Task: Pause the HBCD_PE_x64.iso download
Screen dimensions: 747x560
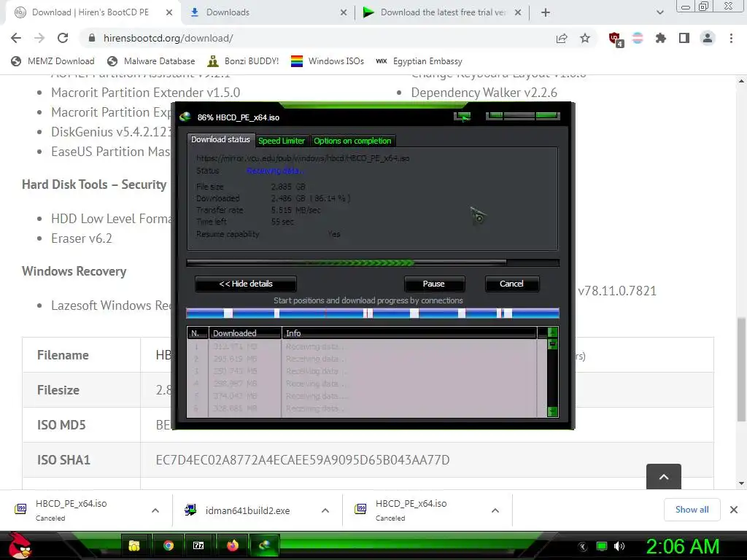Action: (x=434, y=284)
